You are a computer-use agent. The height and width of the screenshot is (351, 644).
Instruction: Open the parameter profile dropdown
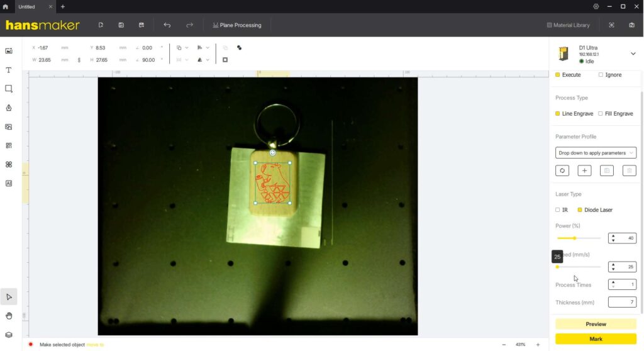pyautogui.click(x=596, y=153)
